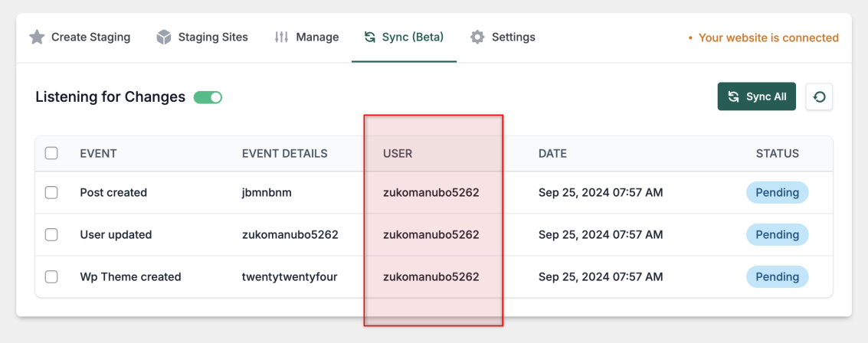This screenshot has width=868, height=343.
Task: Select the Sync (Beta) tab
Action: coord(404,38)
